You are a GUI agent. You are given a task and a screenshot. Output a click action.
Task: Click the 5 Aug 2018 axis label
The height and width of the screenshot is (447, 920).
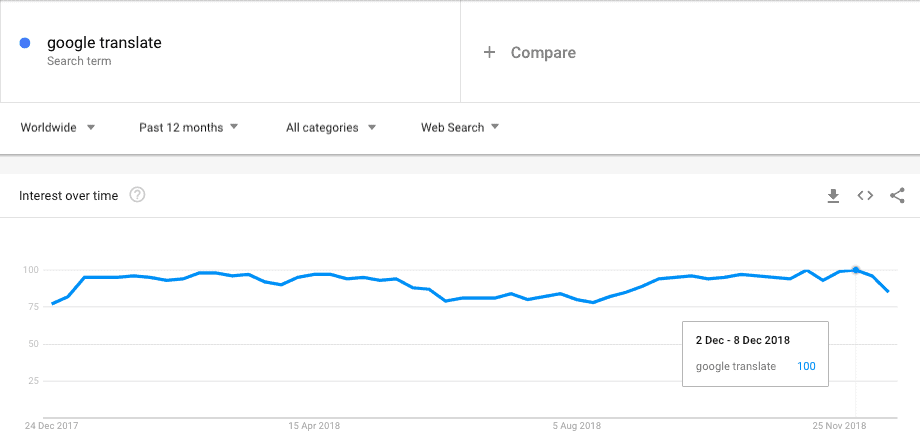(x=577, y=426)
